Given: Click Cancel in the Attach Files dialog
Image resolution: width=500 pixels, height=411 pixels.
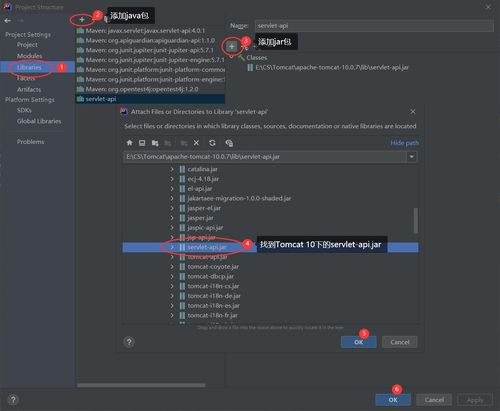Looking at the screenshot, I should point(400,342).
